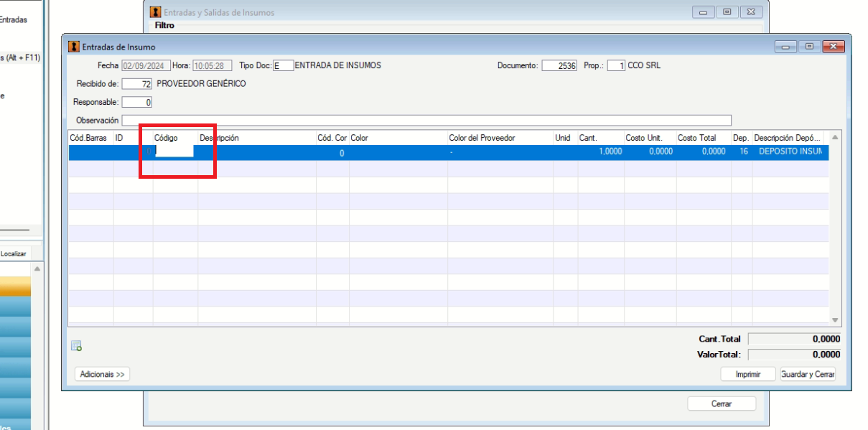Click the Entradas y Salidas window icon
868x430 pixels.
pyautogui.click(x=155, y=12)
